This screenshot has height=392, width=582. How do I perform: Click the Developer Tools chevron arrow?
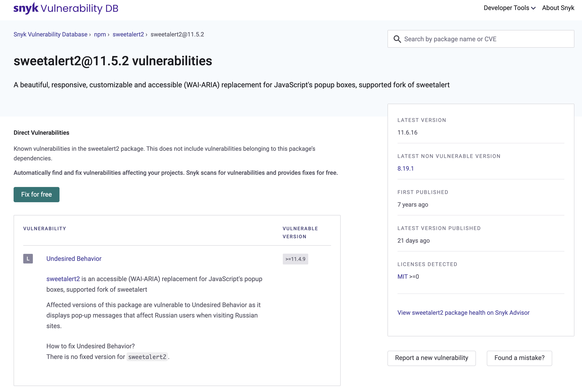[533, 8]
